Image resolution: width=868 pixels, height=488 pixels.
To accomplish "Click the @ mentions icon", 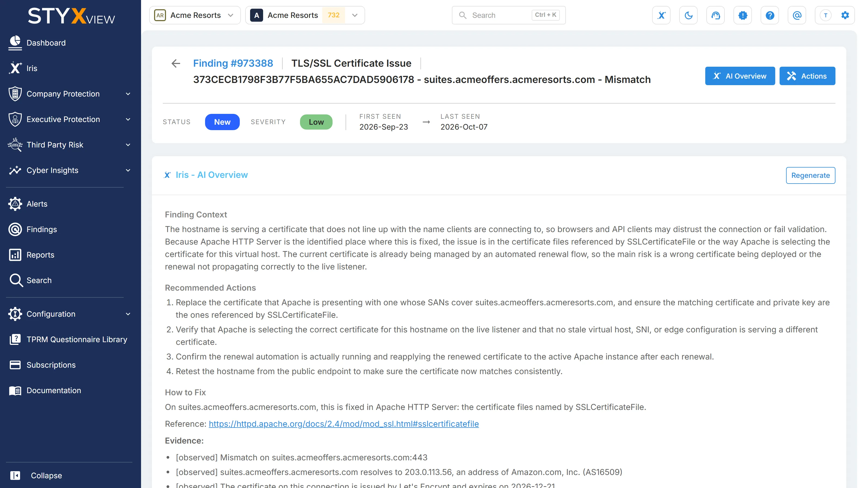I will (x=797, y=15).
